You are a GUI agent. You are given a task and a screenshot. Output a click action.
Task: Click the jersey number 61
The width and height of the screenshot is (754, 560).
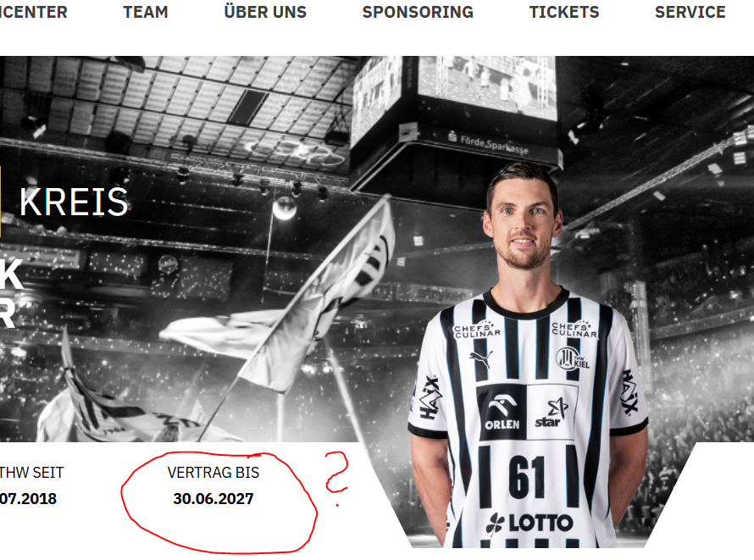(x=527, y=477)
